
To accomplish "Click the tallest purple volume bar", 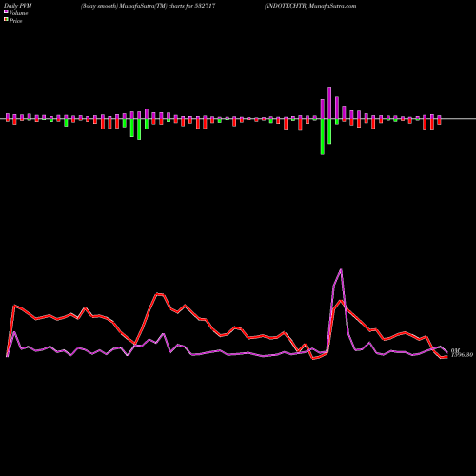I will (329, 103).
